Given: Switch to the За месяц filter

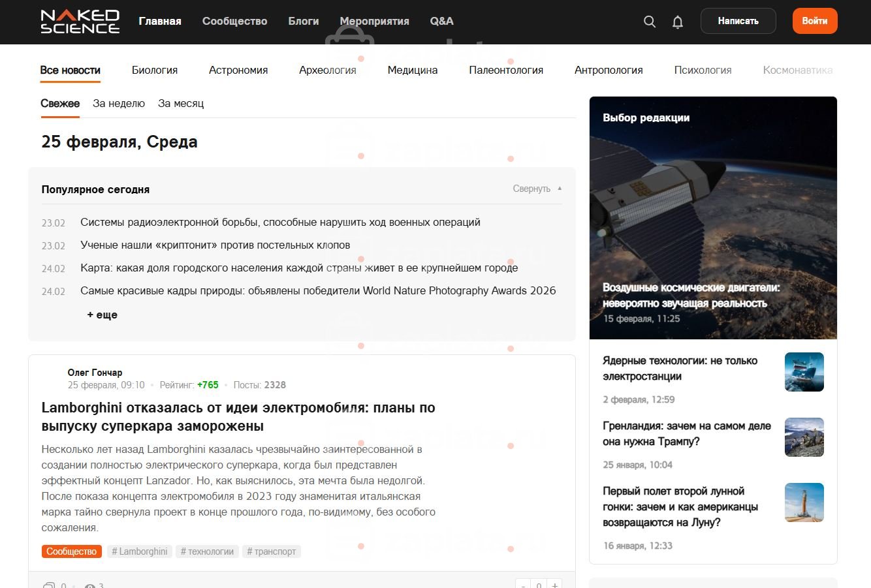Looking at the screenshot, I should click(181, 103).
